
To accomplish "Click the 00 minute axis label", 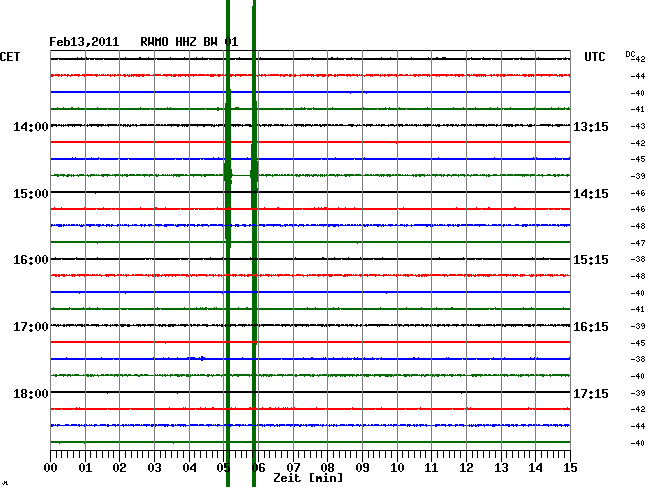I will (x=50, y=468).
